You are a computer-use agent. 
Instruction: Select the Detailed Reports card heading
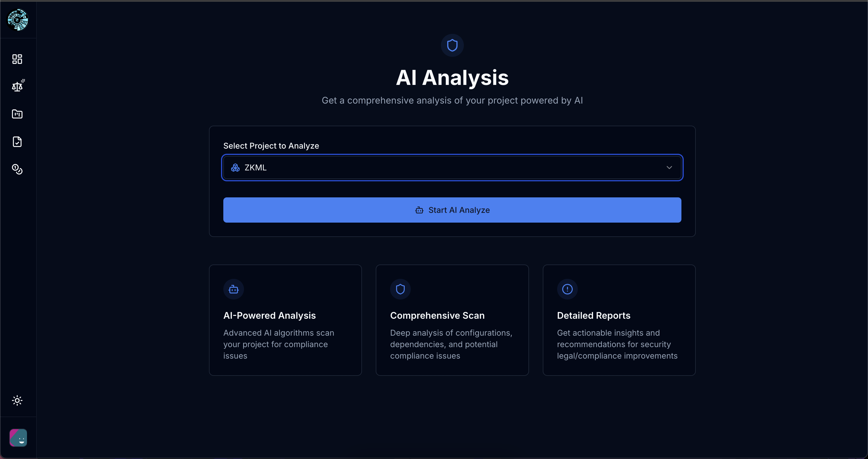click(594, 316)
